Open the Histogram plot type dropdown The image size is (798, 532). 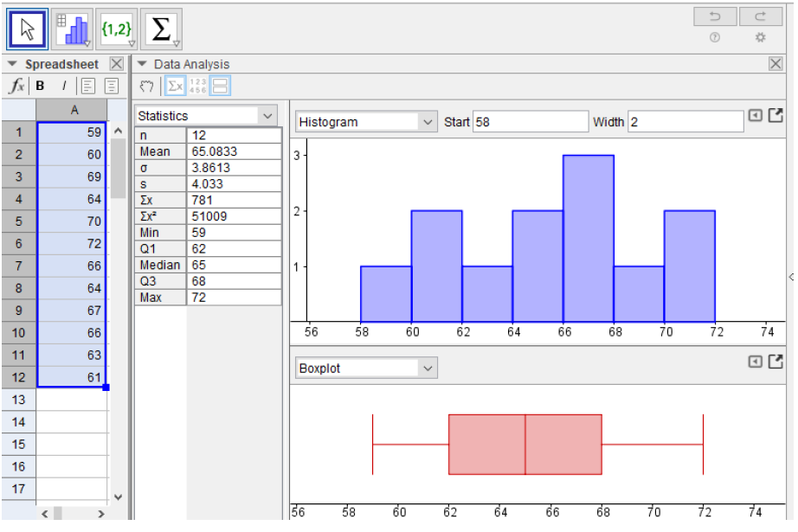[x=365, y=121]
